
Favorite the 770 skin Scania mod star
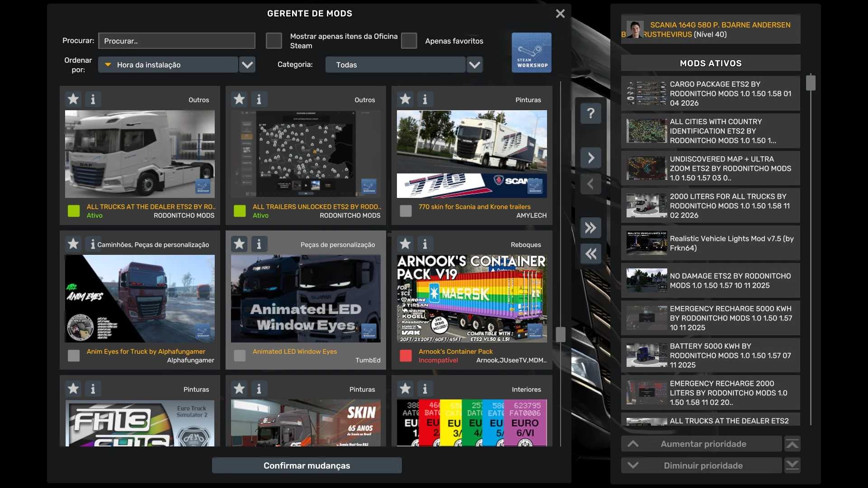click(405, 99)
